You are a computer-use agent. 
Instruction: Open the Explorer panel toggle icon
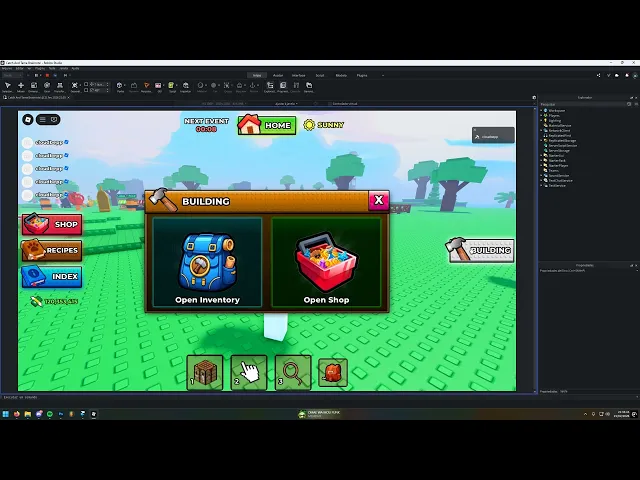pyautogui.click(x=270, y=85)
